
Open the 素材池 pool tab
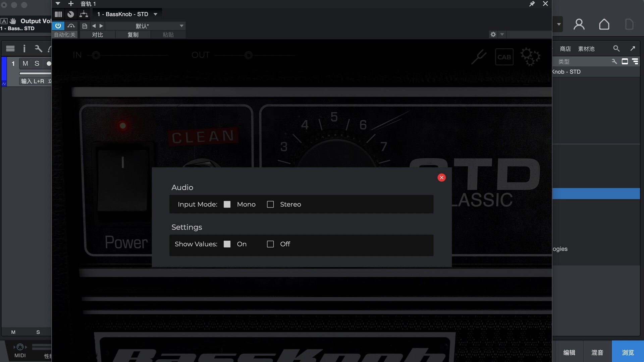tap(586, 49)
